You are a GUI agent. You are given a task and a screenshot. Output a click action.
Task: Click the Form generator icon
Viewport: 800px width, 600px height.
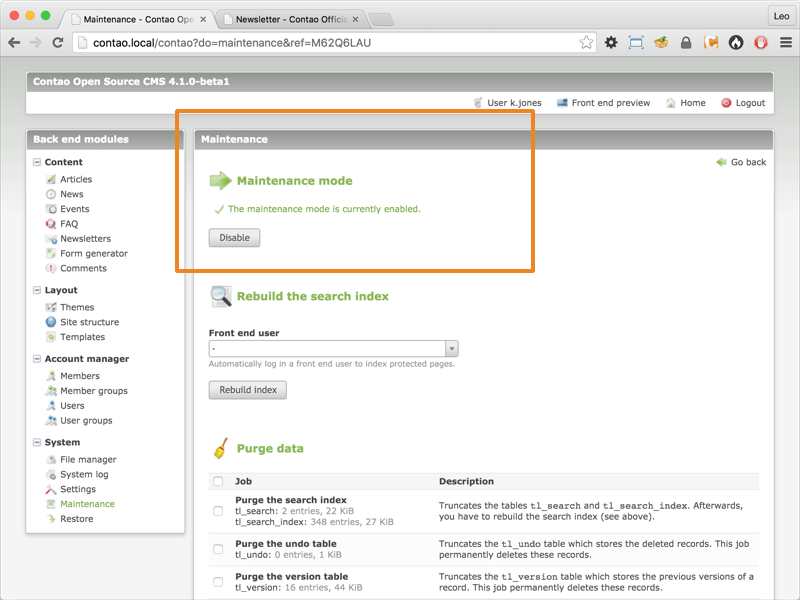pyautogui.click(x=51, y=253)
